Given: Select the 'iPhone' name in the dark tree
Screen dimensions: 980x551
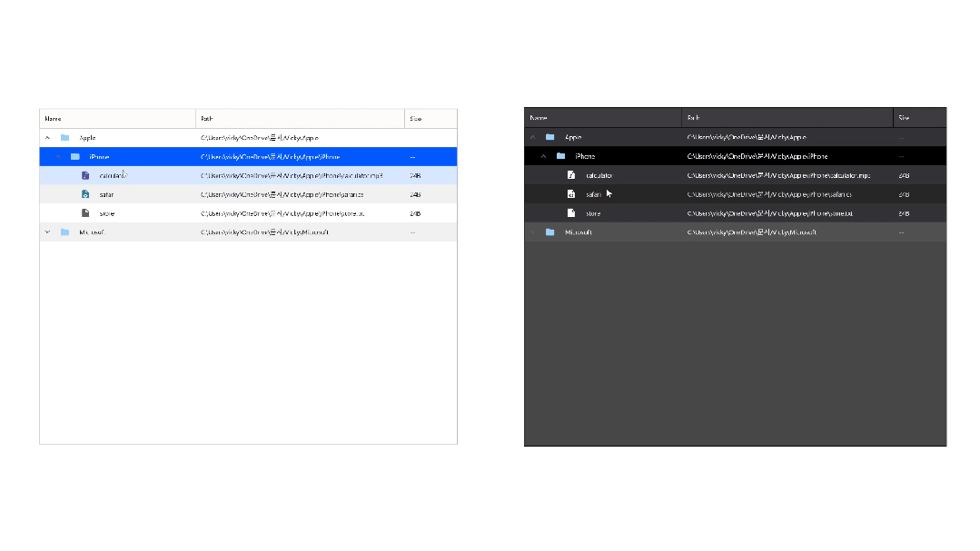Looking at the screenshot, I should click(x=585, y=156).
